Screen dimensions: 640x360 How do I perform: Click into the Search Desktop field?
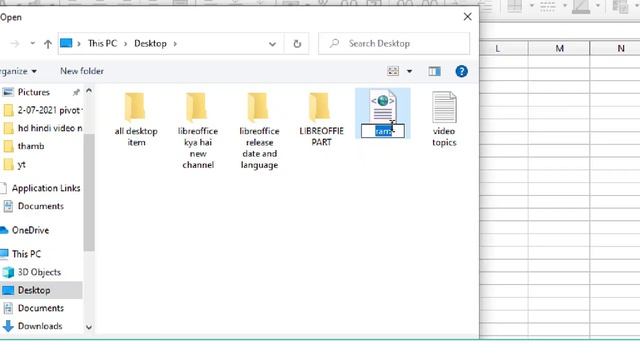[394, 43]
